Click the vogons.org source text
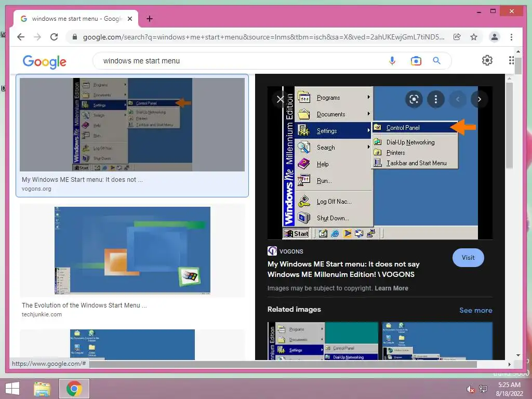This screenshot has height=399, width=532. pyautogui.click(x=36, y=189)
